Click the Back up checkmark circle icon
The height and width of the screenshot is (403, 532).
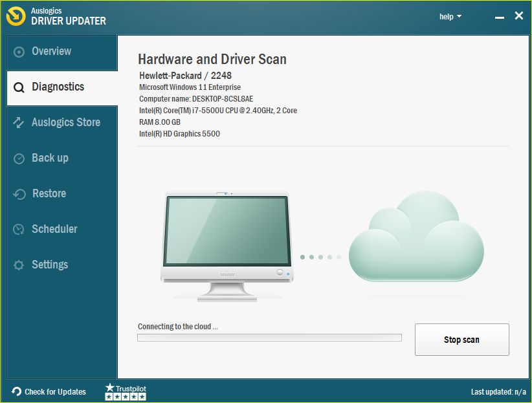19,158
